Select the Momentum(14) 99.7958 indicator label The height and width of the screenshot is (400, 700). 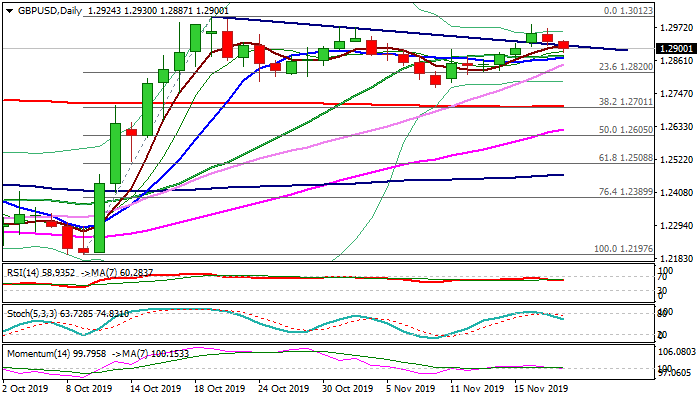(57, 354)
